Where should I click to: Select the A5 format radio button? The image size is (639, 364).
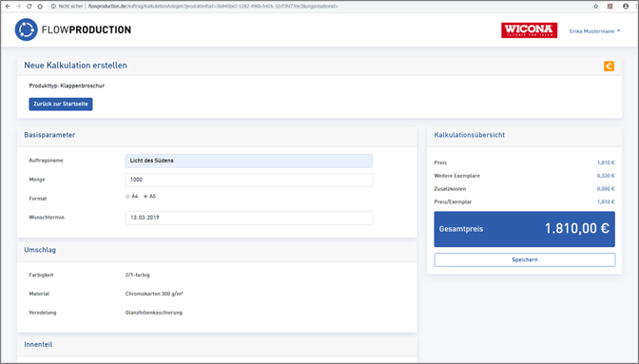(x=145, y=196)
